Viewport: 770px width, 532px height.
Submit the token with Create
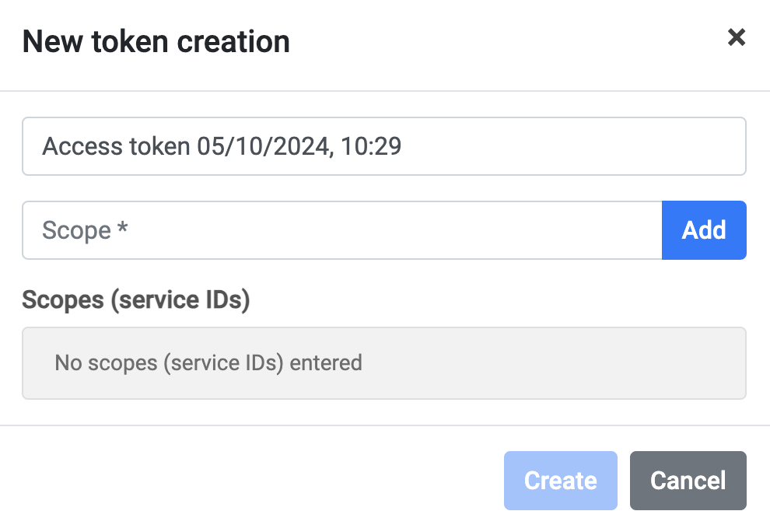(560, 481)
